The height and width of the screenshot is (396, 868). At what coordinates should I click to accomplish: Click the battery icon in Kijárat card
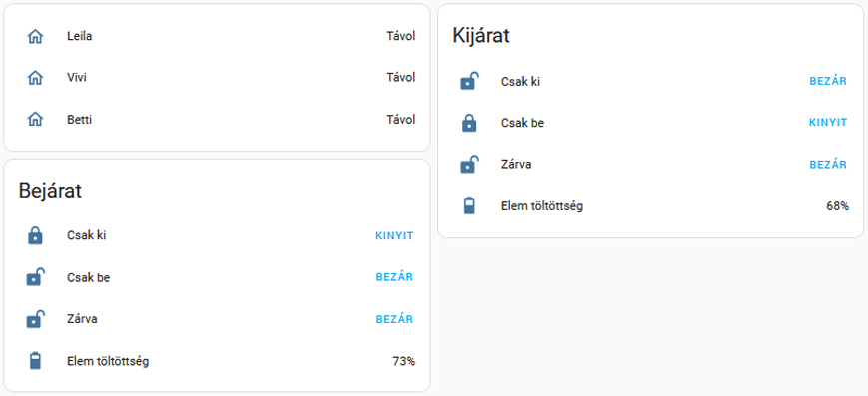[x=469, y=206]
